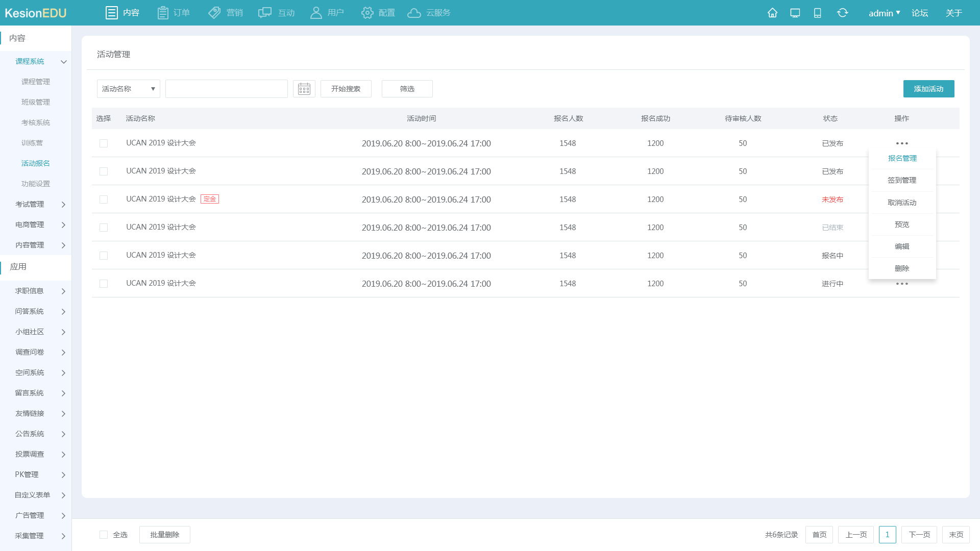Open the 活动名称 search field dropdown

coord(128,89)
